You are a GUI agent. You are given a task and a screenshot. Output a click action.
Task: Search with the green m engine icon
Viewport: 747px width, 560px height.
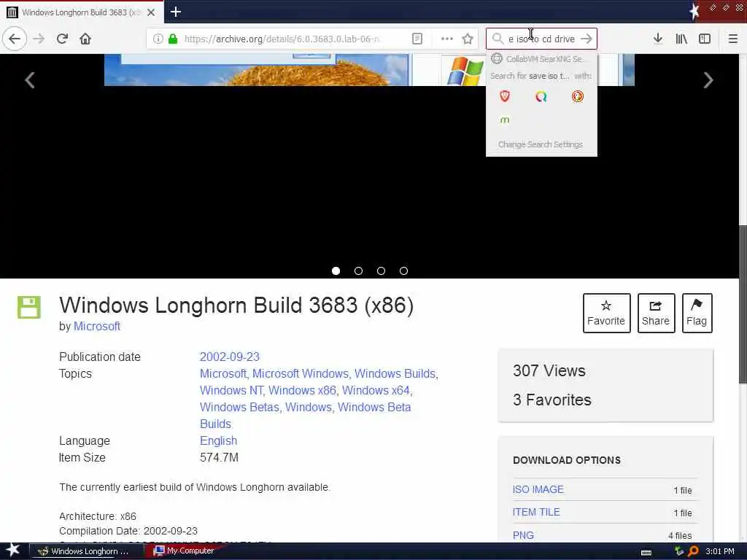505,120
